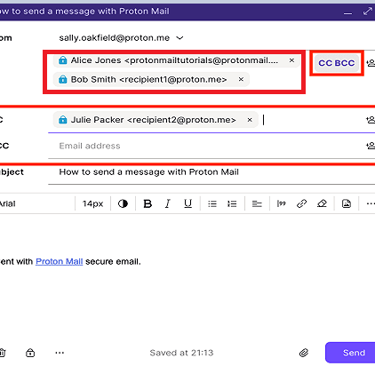Click the sally.oakfield@proton.me sender address
Image resolution: width=375 pixels, height=366 pixels.
[x=114, y=38]
